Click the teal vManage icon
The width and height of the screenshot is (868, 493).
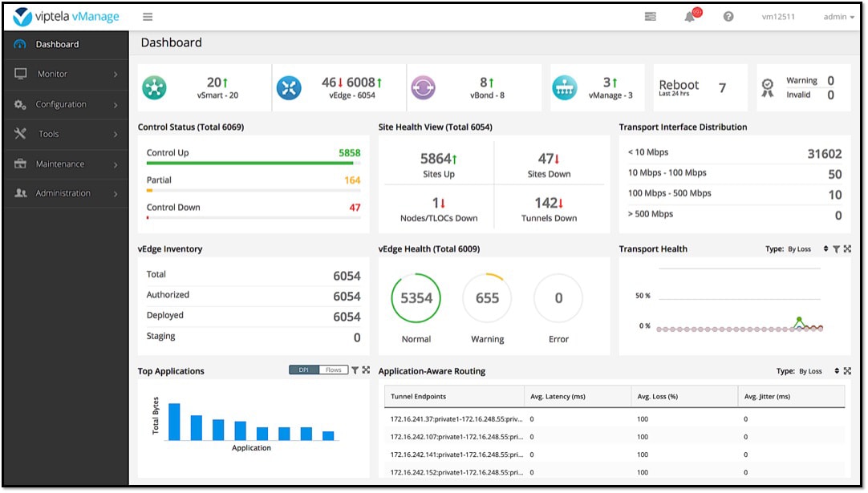[565, 87]
